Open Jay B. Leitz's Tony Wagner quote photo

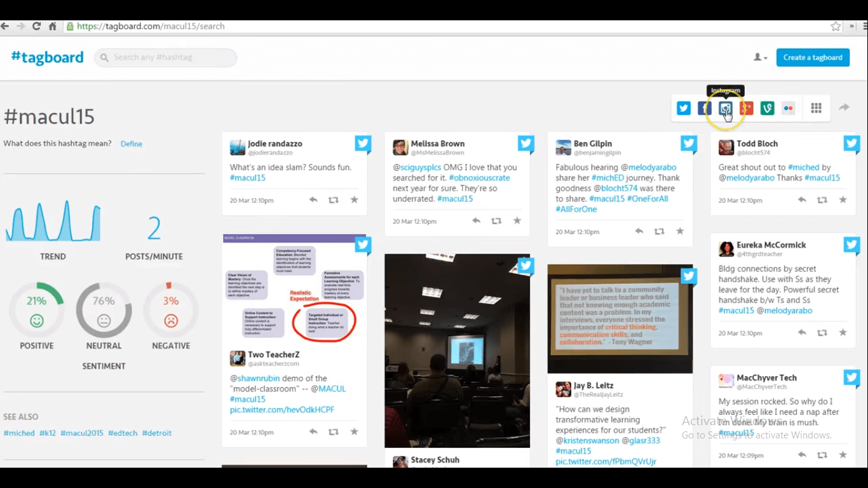click(620, 319)
